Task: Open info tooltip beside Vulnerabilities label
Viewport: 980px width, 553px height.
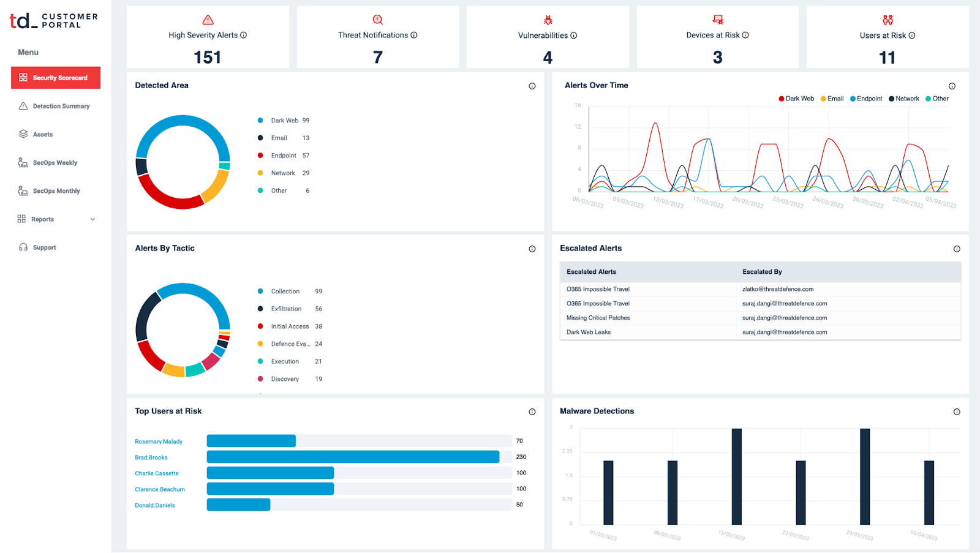Action: 574,36
